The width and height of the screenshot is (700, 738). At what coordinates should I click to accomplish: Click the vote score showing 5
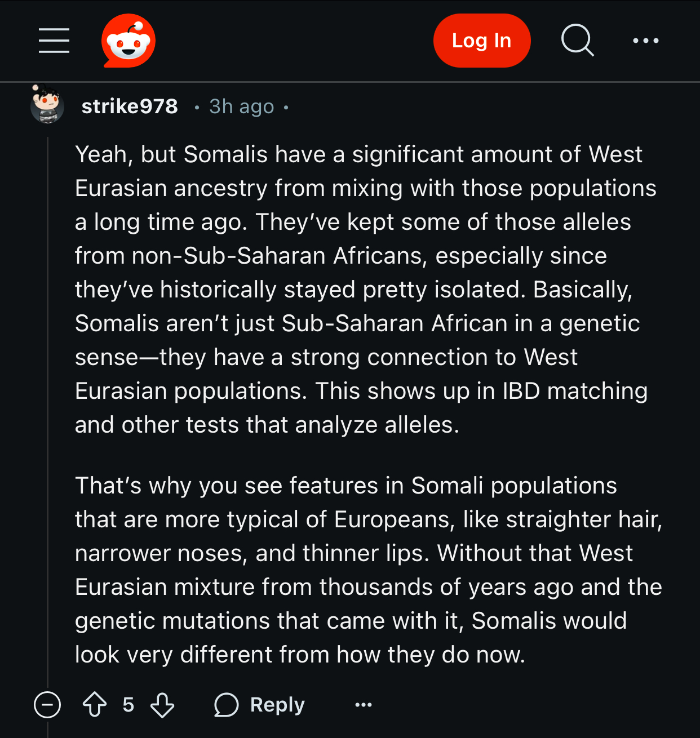pyautogui.click(x=129, y=705)
